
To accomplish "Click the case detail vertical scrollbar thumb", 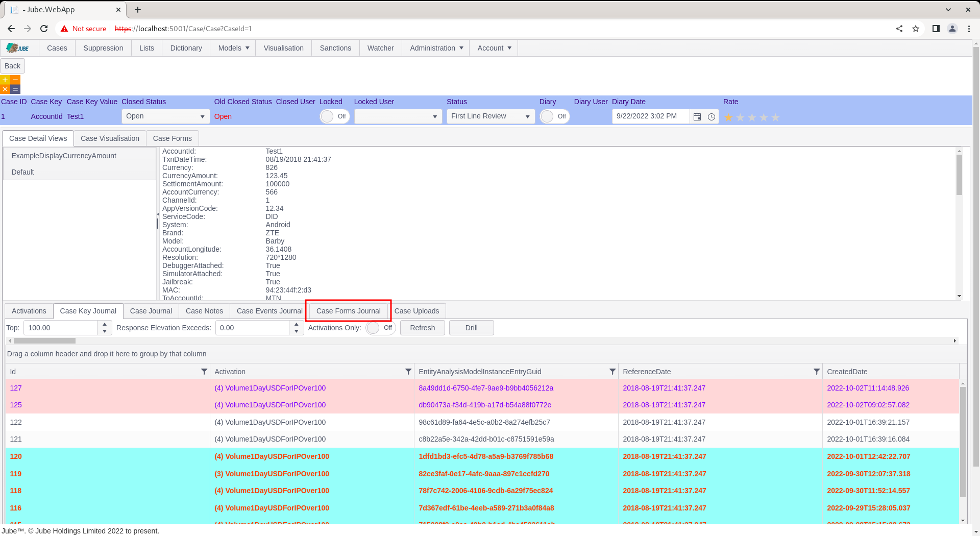I will (x=959, y=175).
